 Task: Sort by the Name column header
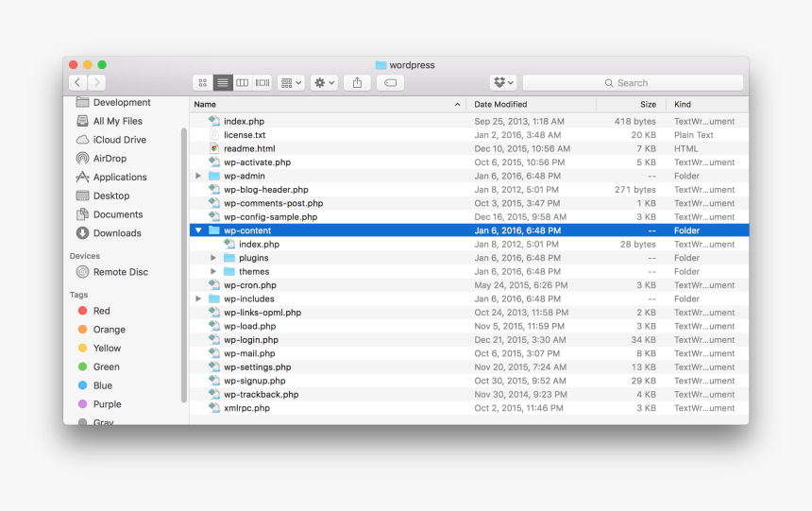(328, 104)
